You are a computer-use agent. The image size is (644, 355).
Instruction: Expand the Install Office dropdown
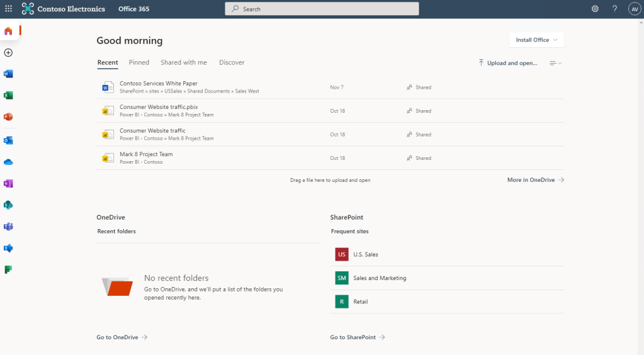(x=536, y=40)
